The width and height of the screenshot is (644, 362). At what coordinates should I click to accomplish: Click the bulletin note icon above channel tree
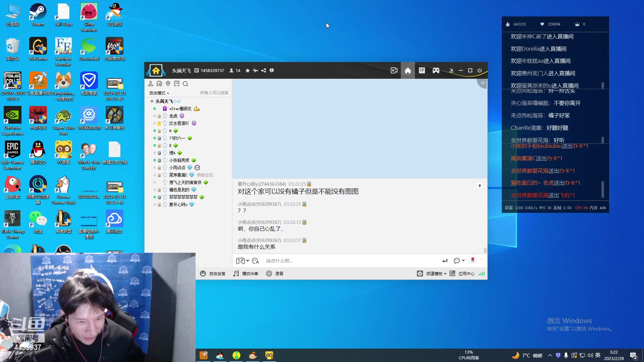pyautogui.click(x=177, y=83)
